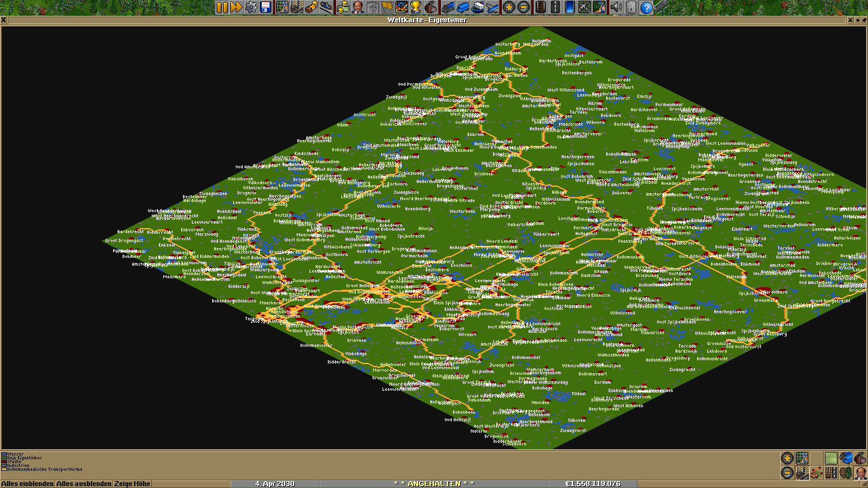Switch map to vegetation view

(845, 473)
